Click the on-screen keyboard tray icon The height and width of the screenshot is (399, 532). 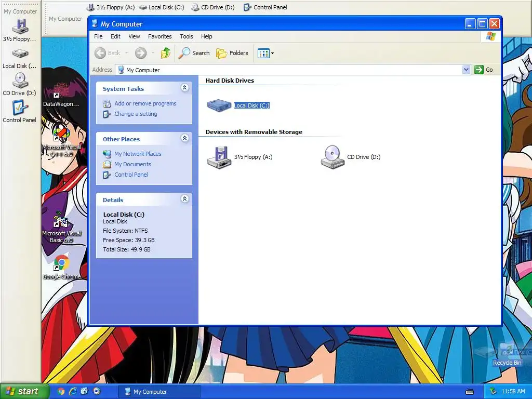(x=470, y=392)
